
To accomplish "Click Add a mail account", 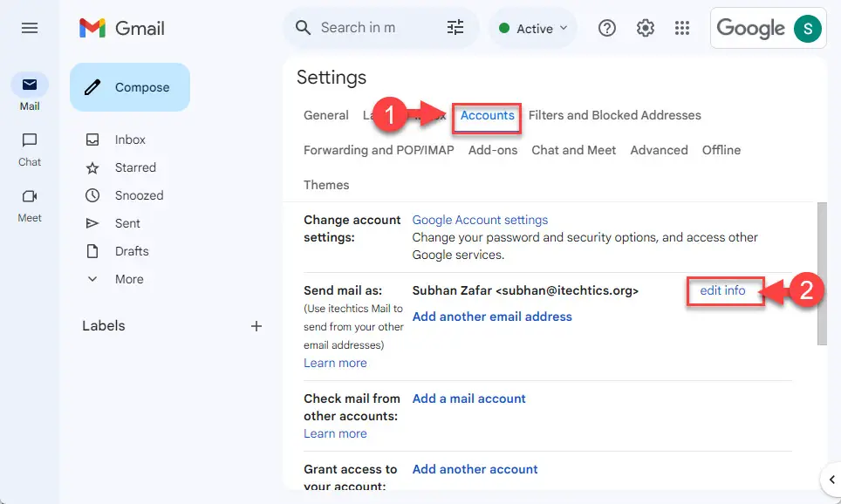I will click(468, 398).
